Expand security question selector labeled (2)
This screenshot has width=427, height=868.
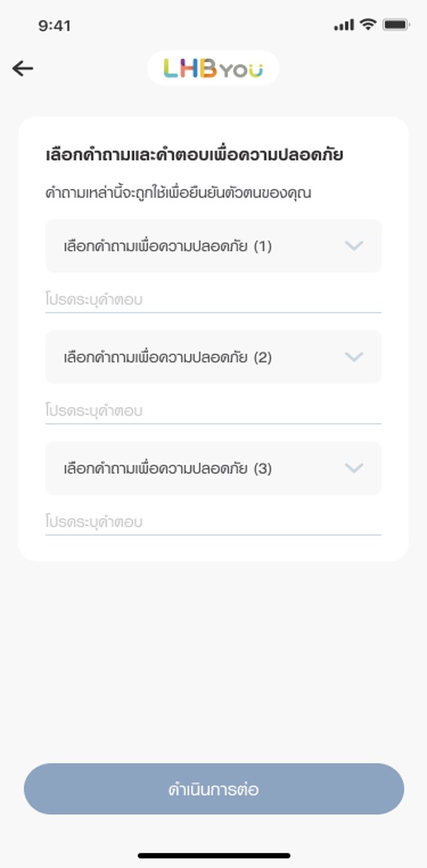point(213,357)
